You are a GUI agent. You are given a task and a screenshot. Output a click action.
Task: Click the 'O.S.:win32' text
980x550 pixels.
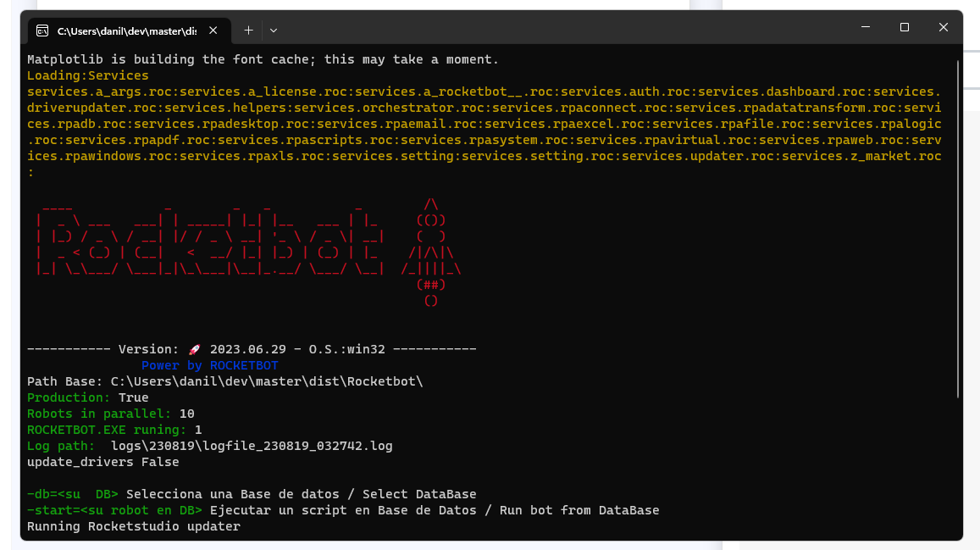[347, 349]
